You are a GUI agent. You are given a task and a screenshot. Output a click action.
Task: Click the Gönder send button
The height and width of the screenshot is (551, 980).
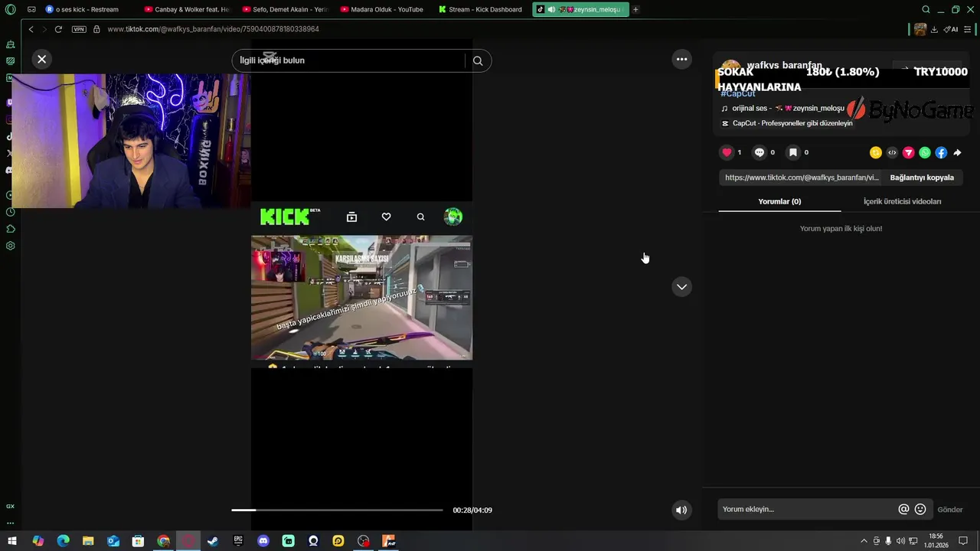pos(950,510)
